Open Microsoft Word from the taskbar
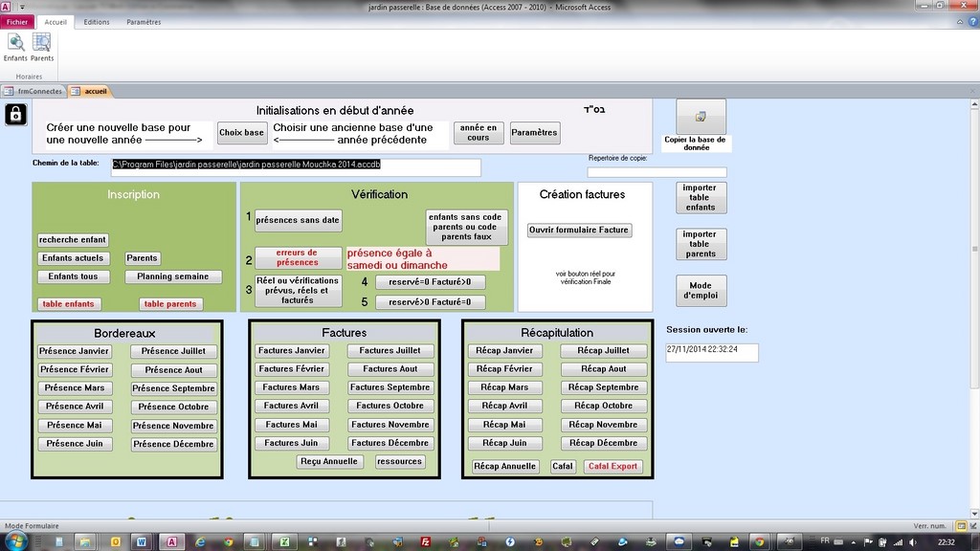 pos(143,541)
